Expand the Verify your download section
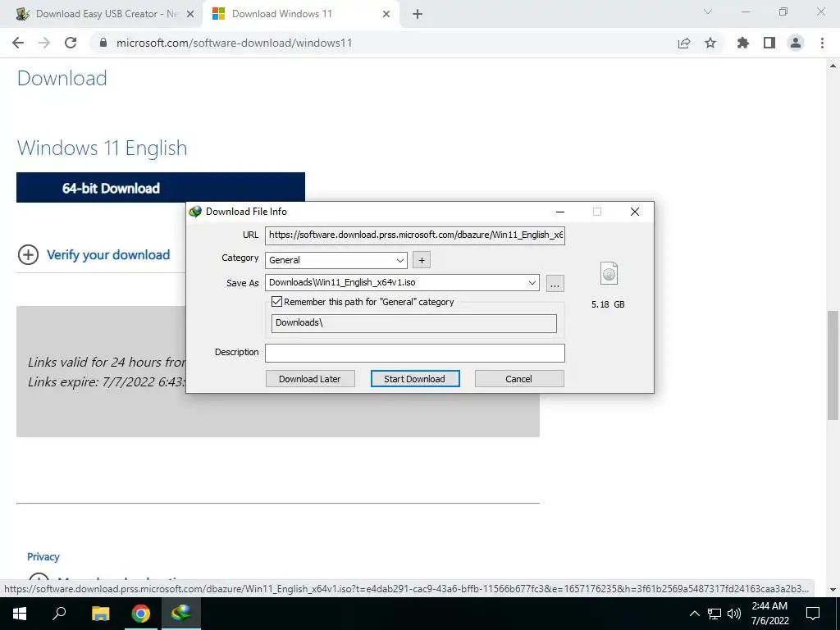Image resolution: width=840 pixels, height=630 pixels. point(94,254)
